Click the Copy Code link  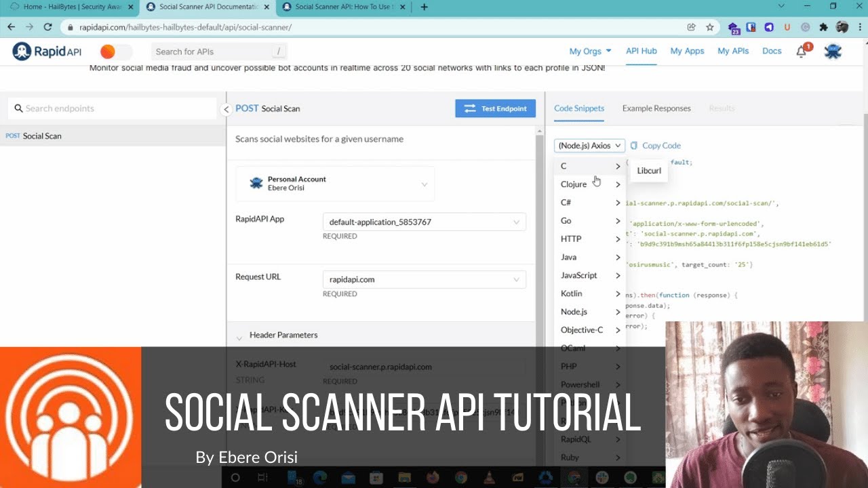coord(661,146)
